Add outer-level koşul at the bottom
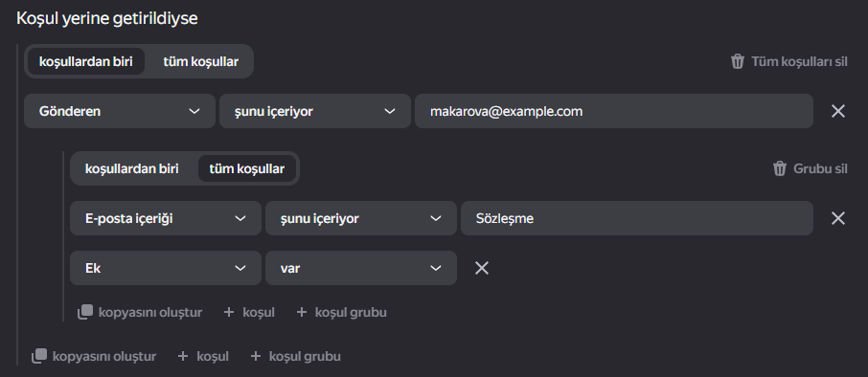This screenshot has width=868, height=377. click(x=203, y=357)
